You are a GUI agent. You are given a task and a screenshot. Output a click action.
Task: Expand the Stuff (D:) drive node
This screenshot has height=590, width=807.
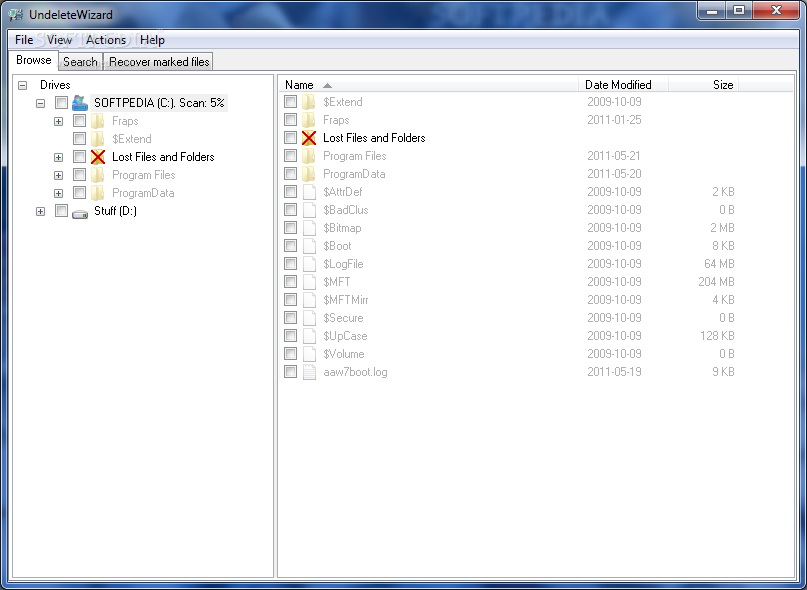(41, 212)
